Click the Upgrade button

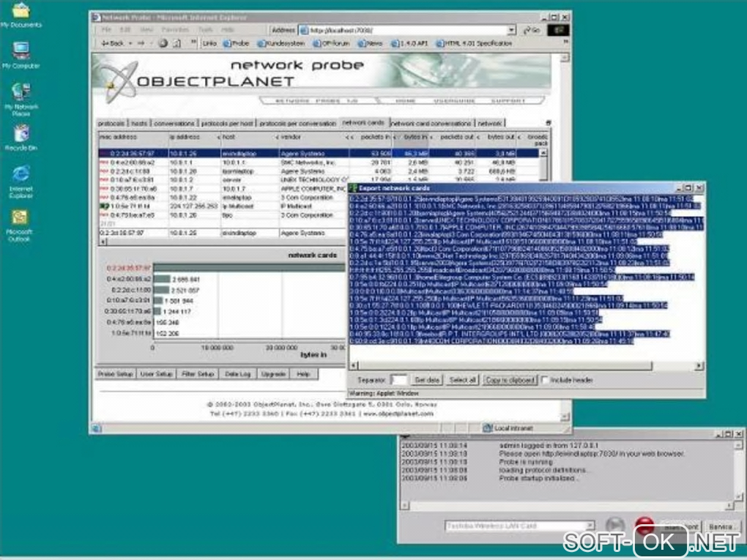273,374
